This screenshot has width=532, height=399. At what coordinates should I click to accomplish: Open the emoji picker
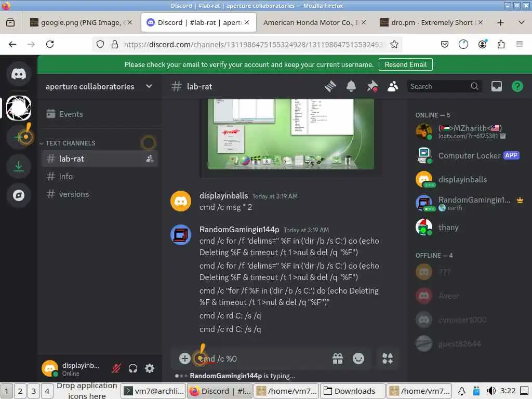(x=358, y=358)
